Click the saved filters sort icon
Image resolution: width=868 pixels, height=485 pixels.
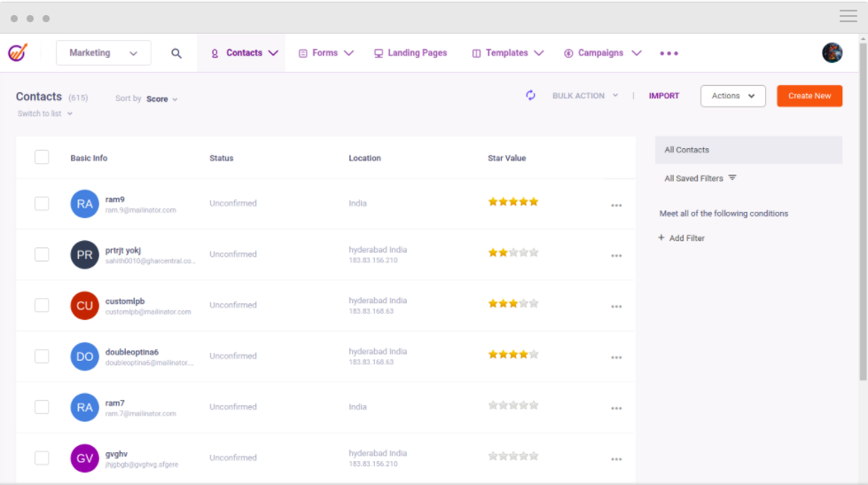click(x=732, y=178)
